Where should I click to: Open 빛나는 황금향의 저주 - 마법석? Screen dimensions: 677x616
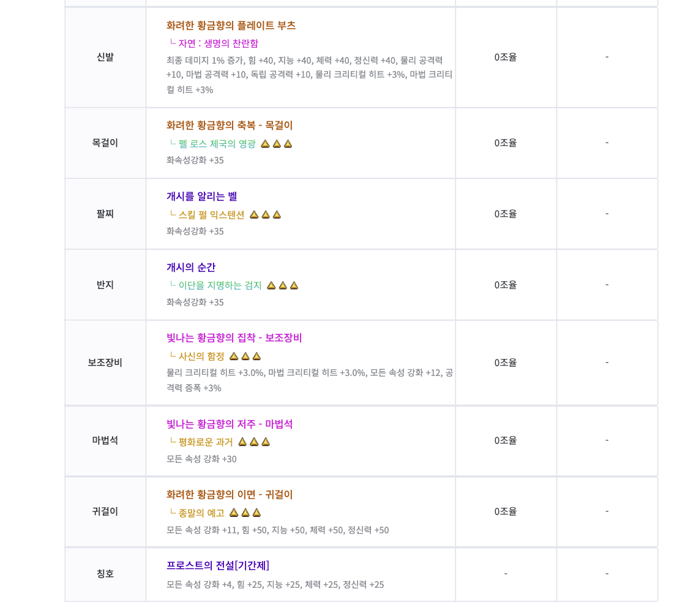tap(230, 424)
